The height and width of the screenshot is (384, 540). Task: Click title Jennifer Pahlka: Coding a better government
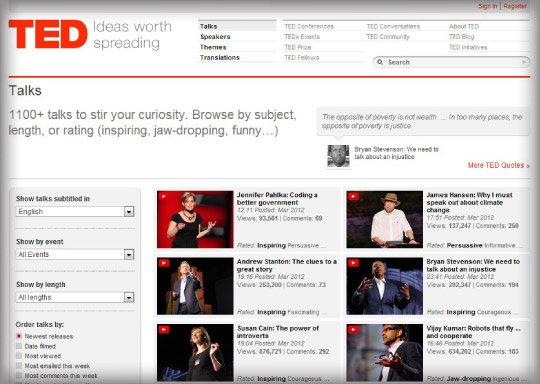coord(277,199)
